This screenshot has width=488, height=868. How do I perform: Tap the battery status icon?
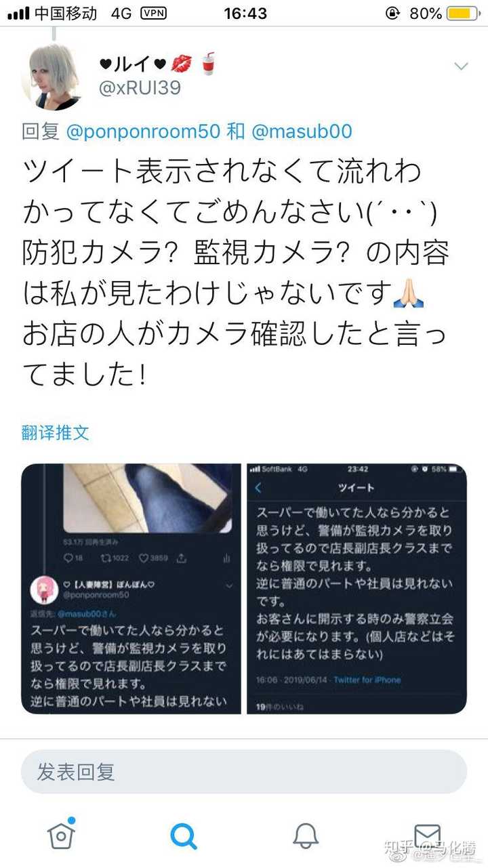tap(464, 13)
